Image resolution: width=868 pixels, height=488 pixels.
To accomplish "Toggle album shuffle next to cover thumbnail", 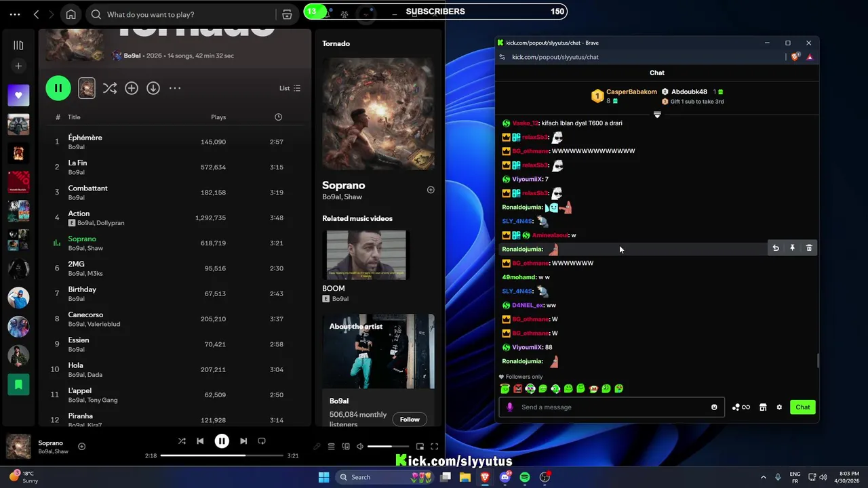I will [x=109, y=88].
